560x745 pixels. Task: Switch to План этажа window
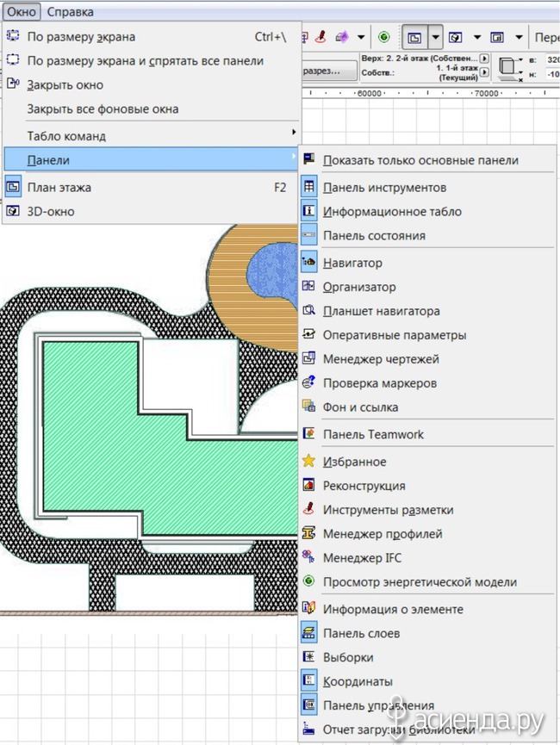[x=152, y=187]
